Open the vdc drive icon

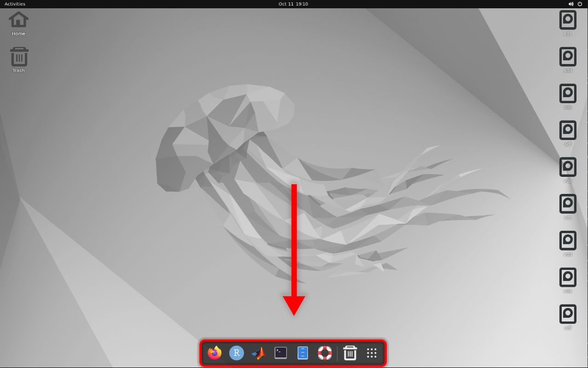click(568, 204)
